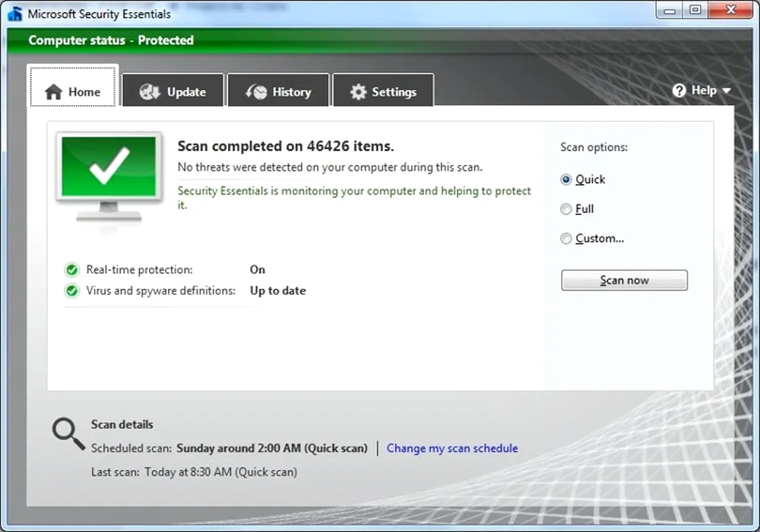Viewport: 760px width, 532px height.
Task: Switch to the Update tab
Action: tap(173, 92)
